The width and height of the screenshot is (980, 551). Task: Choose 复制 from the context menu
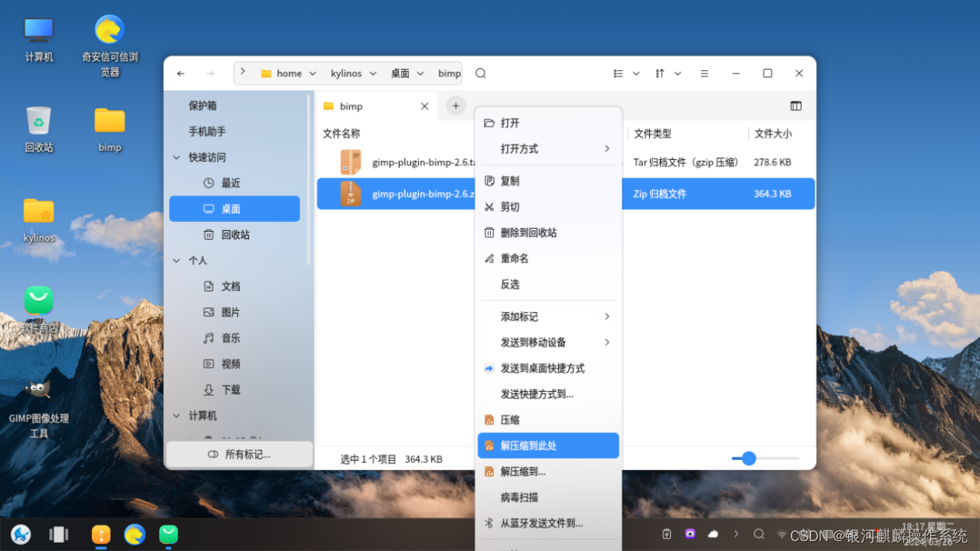point(548,181)
